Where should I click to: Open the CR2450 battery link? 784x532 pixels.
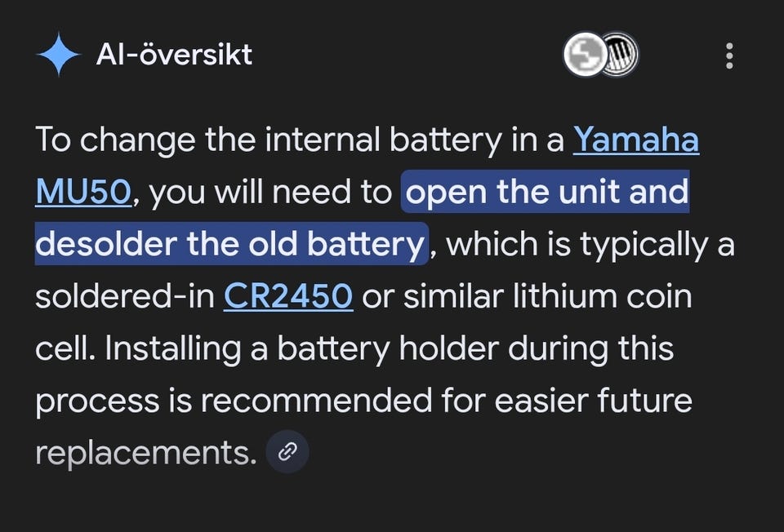click(287, 297)
